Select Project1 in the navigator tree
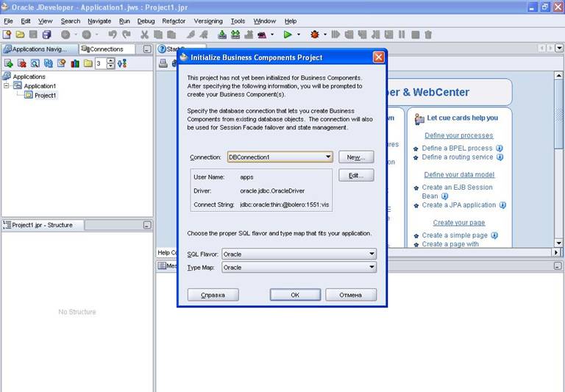The width and height of the screenshot is (565, 392). pos(45,96)
